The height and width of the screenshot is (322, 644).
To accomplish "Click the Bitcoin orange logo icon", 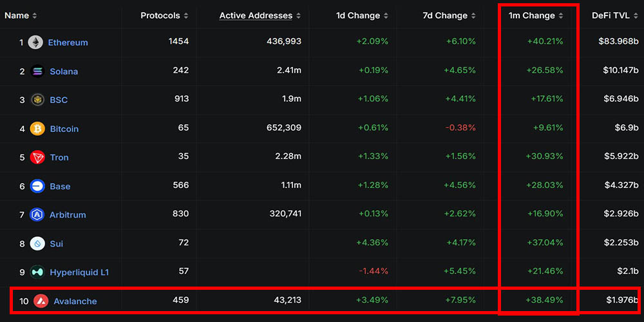I will pos(37,129).
